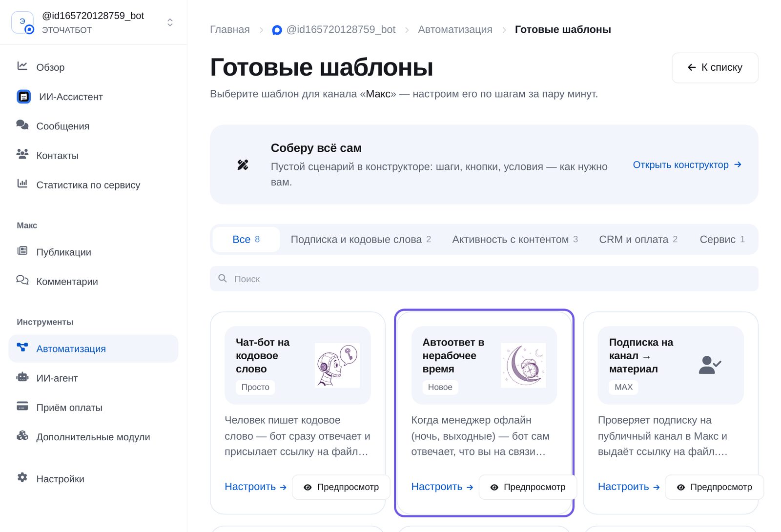The height and width of the screenshot is (532, 781).
Task: Click the Главная breadcrumb link
Action: (230, 29)
